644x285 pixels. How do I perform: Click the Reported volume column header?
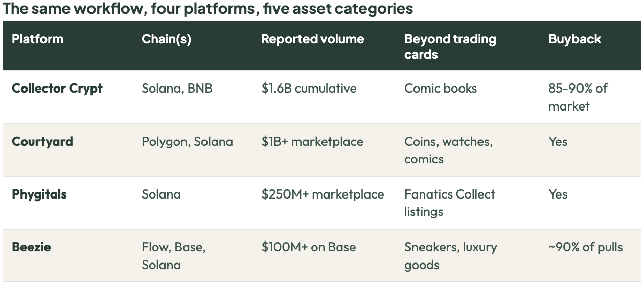point(313,39)
